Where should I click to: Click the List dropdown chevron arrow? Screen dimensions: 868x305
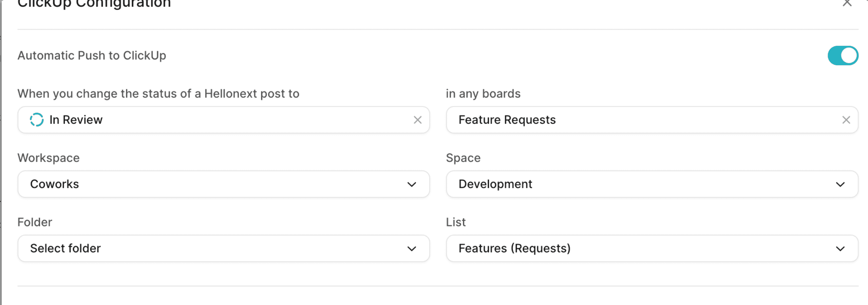[x=840, y=249]
